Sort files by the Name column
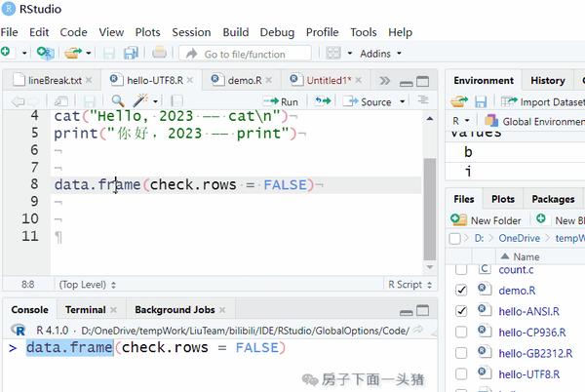The image size is (585, 392). [526, 256]
